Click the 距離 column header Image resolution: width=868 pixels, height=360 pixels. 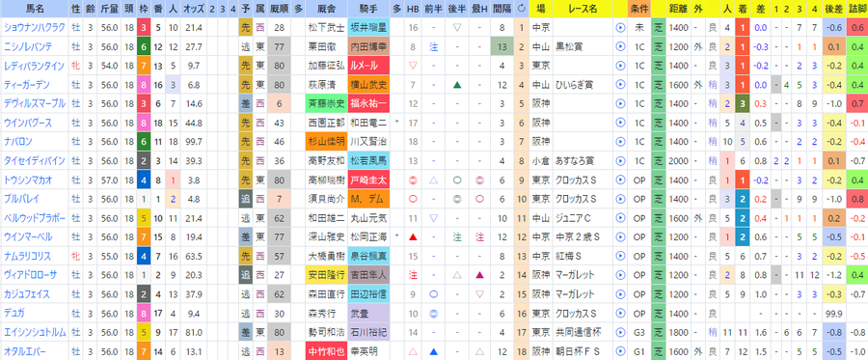(677, 9)
